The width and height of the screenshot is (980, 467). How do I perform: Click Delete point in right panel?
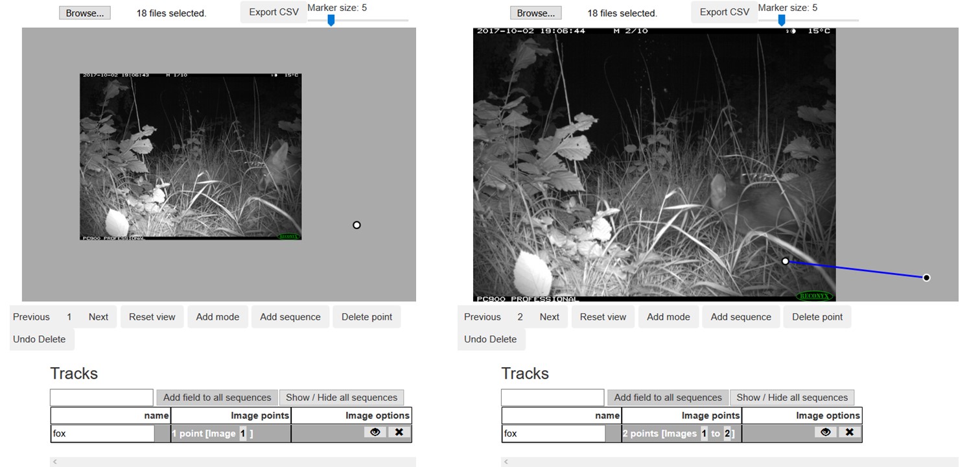[818, 317]
